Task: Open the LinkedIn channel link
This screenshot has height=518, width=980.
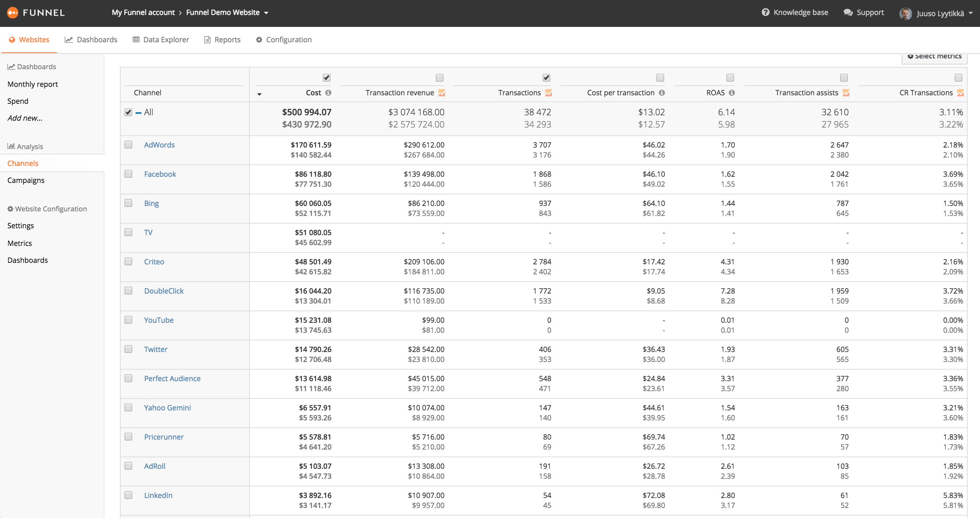Action: pos(158,495)
